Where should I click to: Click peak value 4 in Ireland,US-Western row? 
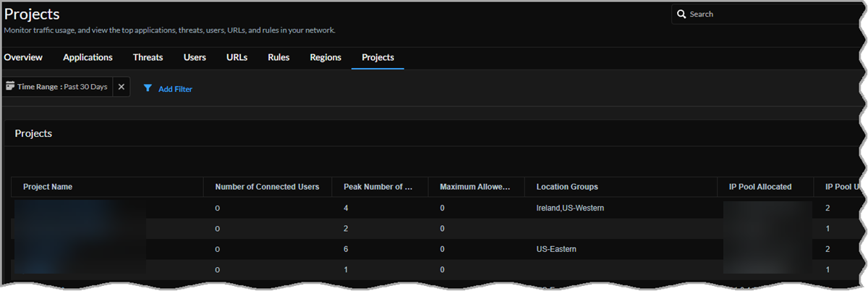[346, 208]
